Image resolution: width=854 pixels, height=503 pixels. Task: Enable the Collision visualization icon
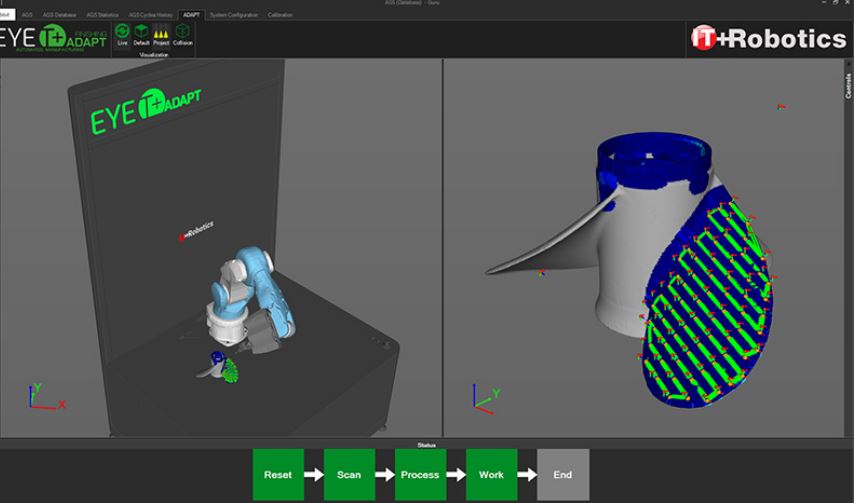[183, 33]
